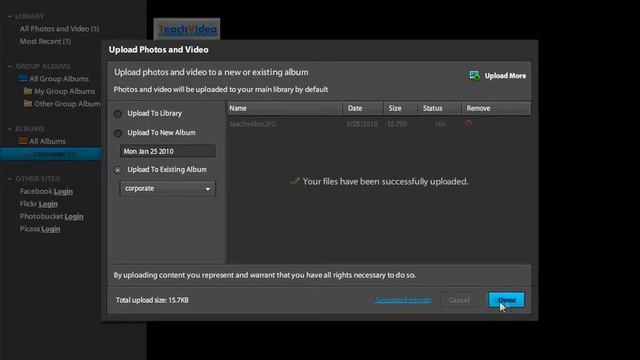This screenshot has height=360, width=640.
Task: Select All Group Albums in sidebar
Action: click(59, 79)
